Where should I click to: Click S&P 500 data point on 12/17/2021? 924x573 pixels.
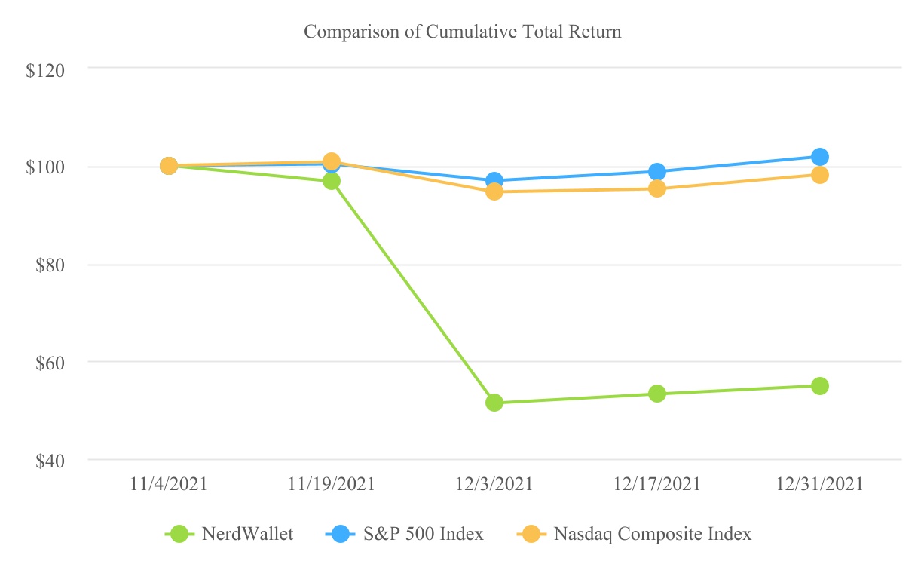pos(657,172)
